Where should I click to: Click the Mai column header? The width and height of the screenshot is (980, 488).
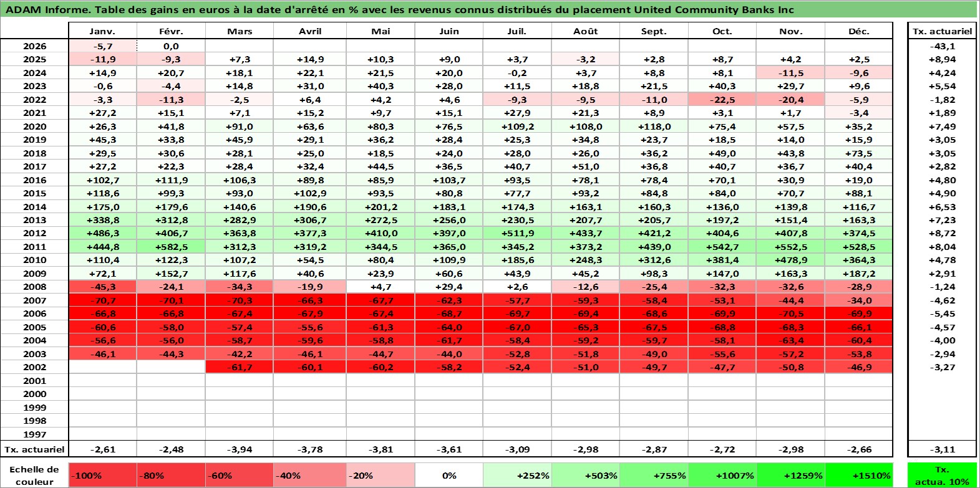click(x=381, y=31)
